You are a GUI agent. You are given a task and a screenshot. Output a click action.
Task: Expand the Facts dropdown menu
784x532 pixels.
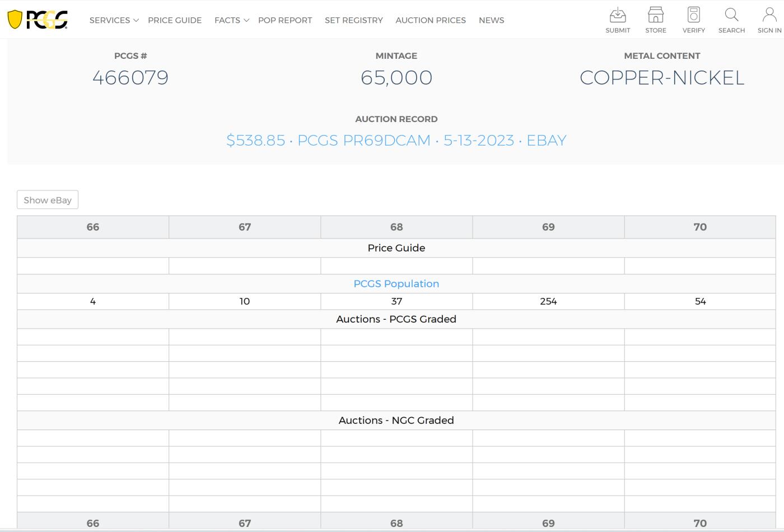pos(231,20)
